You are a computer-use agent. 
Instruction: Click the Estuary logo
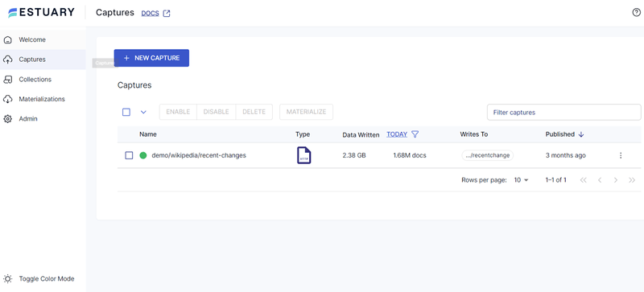pos(41,12)
